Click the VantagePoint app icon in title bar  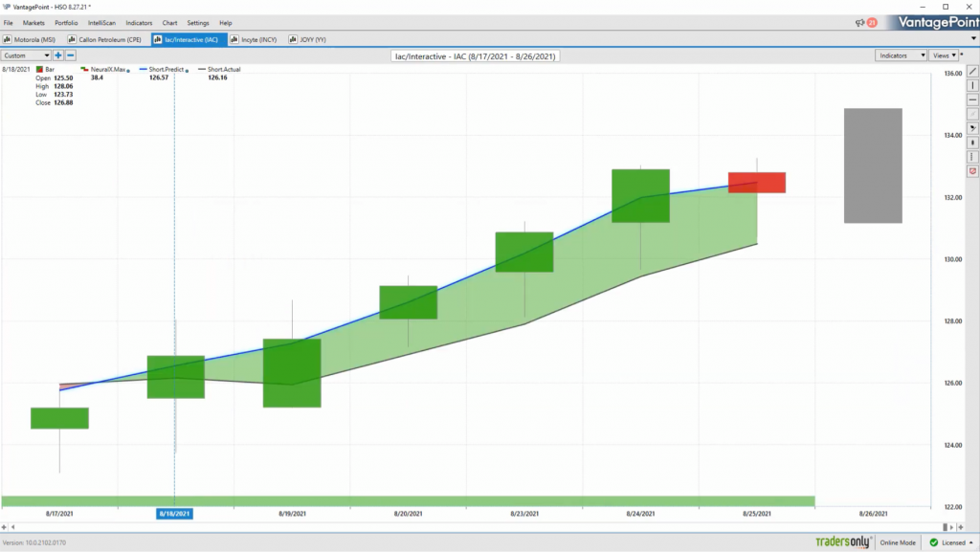point(7,7)
